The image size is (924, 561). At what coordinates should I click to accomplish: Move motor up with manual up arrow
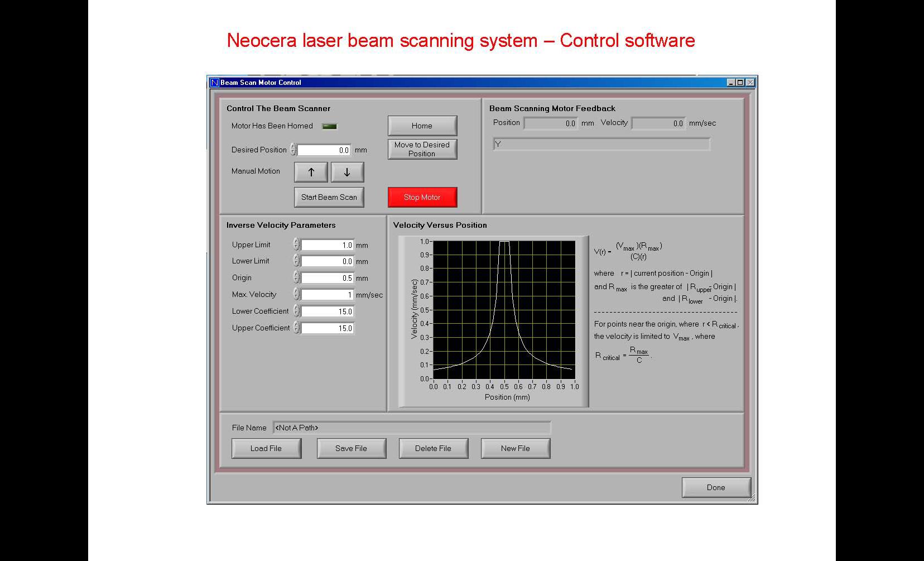pos(311,172)
